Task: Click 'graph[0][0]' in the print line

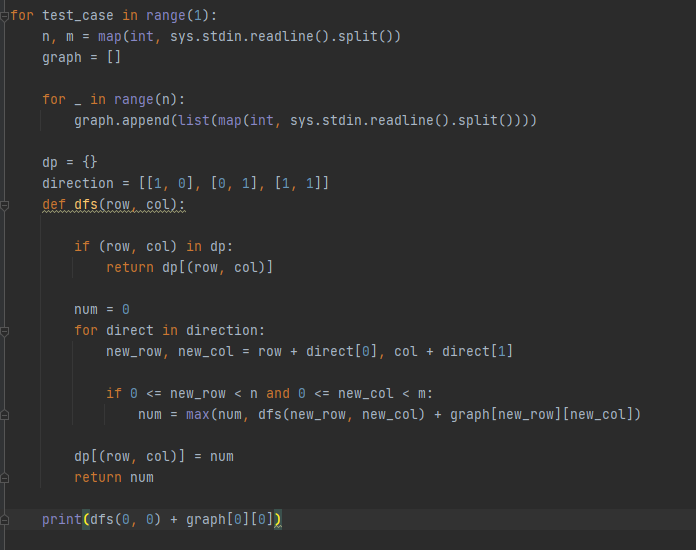Action: (x=229, y=520)
